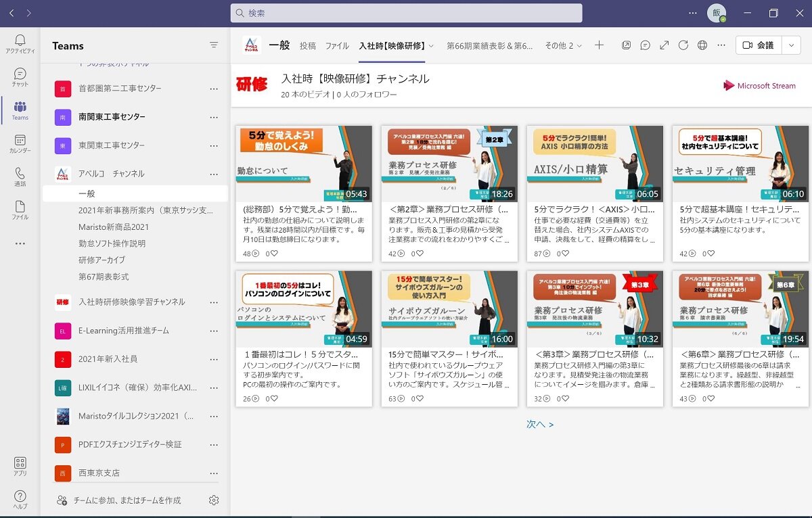Open dropdown arrow on 入社時【映像研修】tab
The image size is (812, 518).
click(431, 46)
